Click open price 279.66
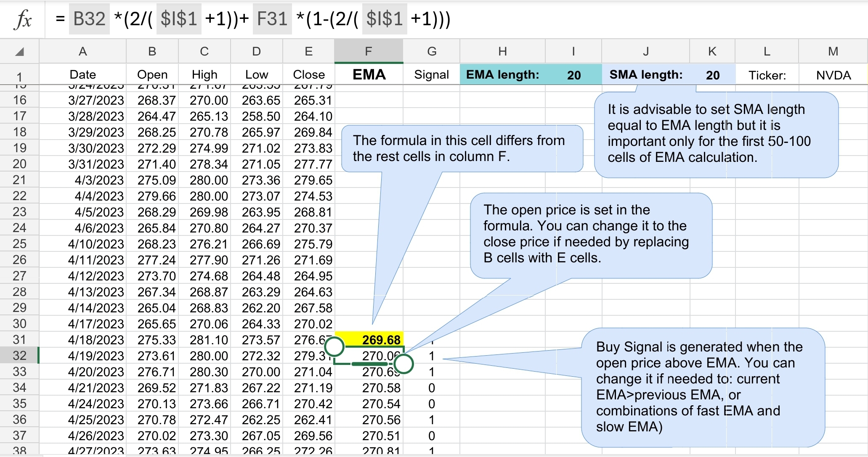This screenshot has height=457, width=868. (152, 196)
